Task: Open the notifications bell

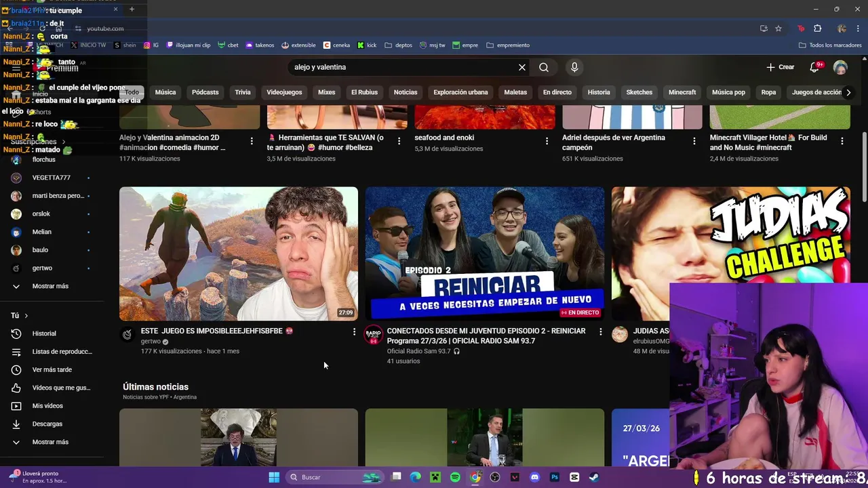Action: coord(814,67)
